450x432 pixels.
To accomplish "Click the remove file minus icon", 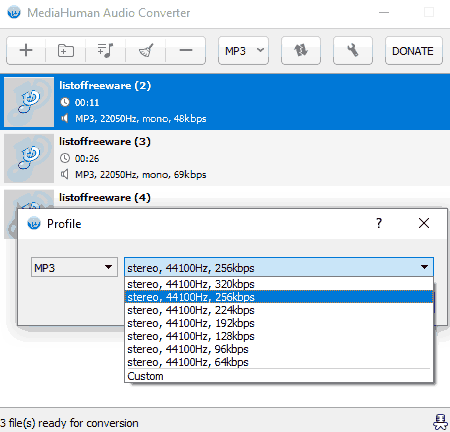I will point(186,51).
